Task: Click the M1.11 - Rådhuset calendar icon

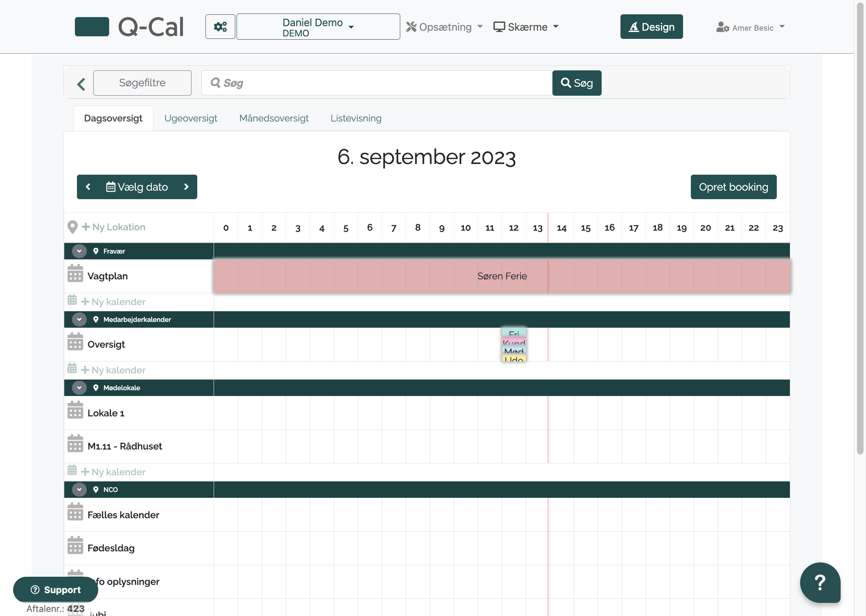Action: click(75, 443)
